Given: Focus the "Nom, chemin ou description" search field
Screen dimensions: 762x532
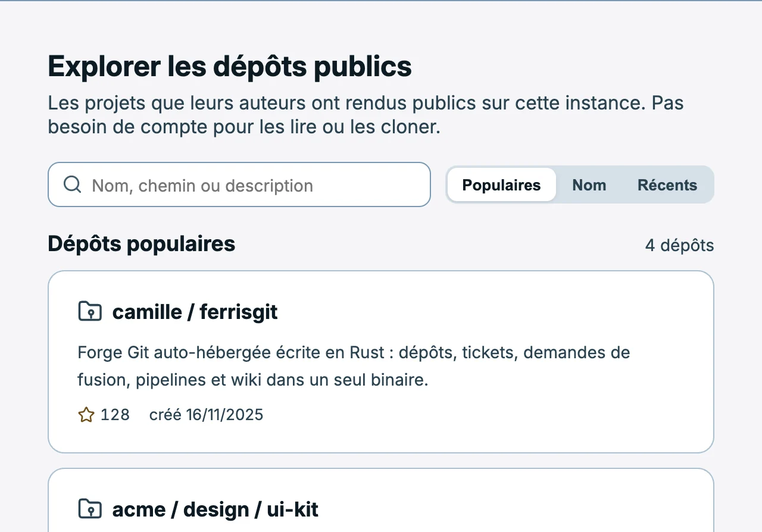Looking at the screenshot, I should pos(239,184).
